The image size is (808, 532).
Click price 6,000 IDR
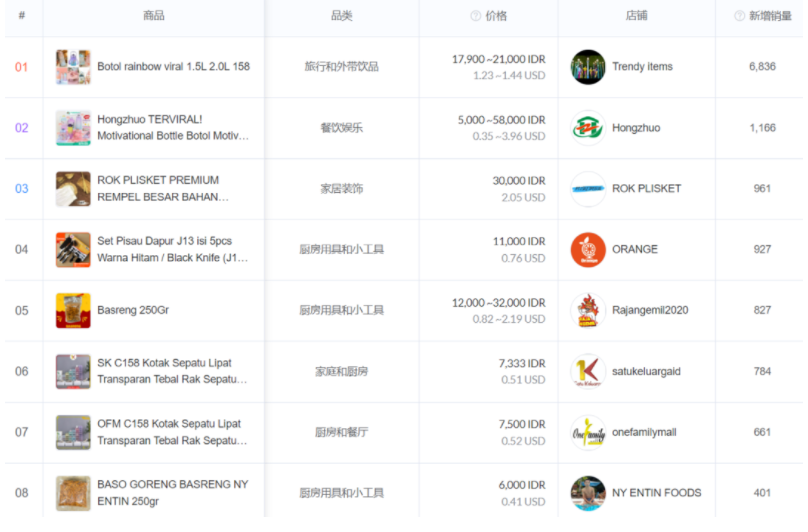pos(522,486)
